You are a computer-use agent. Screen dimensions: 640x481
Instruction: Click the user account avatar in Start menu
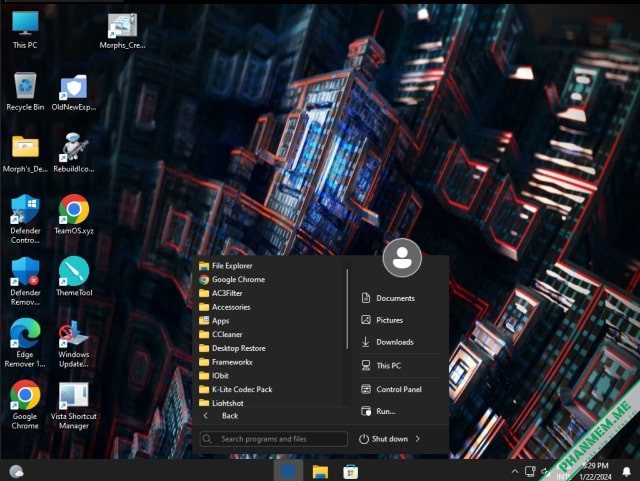402,258
